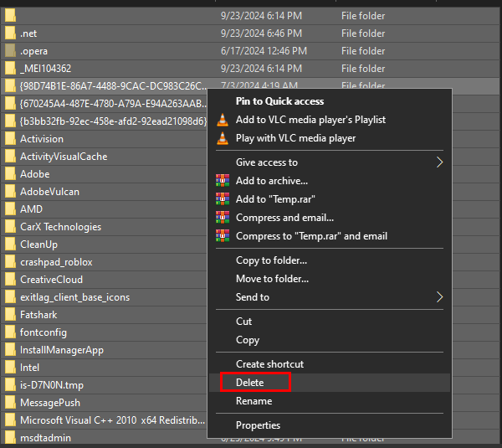Click the CreativeCloud folder icon
The width and height of the screenshot is (502, 448).
coord(10,280)
